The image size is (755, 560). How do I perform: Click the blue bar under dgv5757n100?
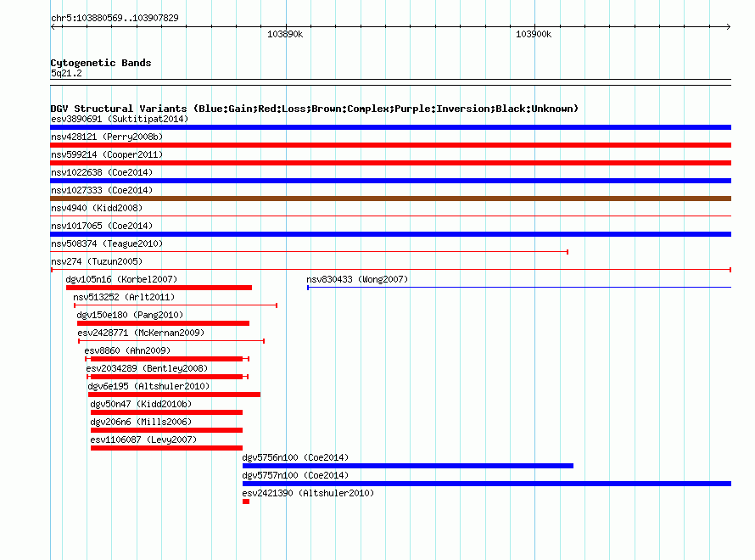(x=487, y=484)
